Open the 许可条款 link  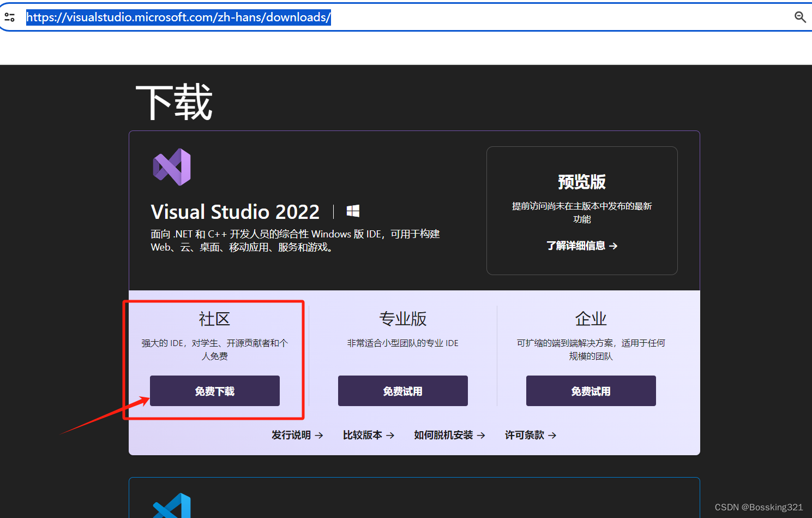(x=531, y=435)
